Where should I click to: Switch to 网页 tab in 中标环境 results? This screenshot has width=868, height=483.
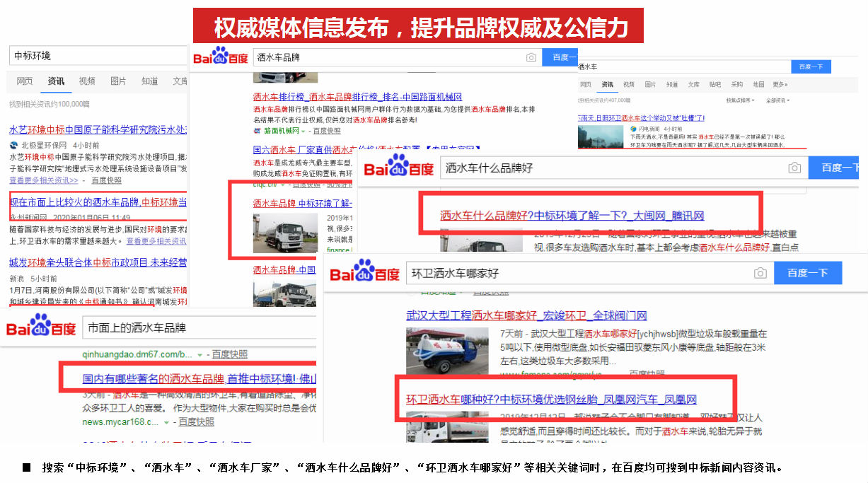[25, 81]
